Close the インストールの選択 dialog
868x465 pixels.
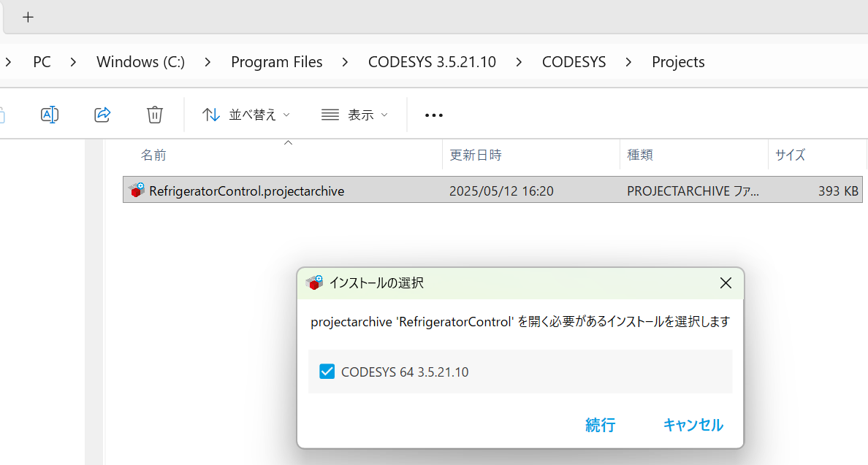(726, 283)
